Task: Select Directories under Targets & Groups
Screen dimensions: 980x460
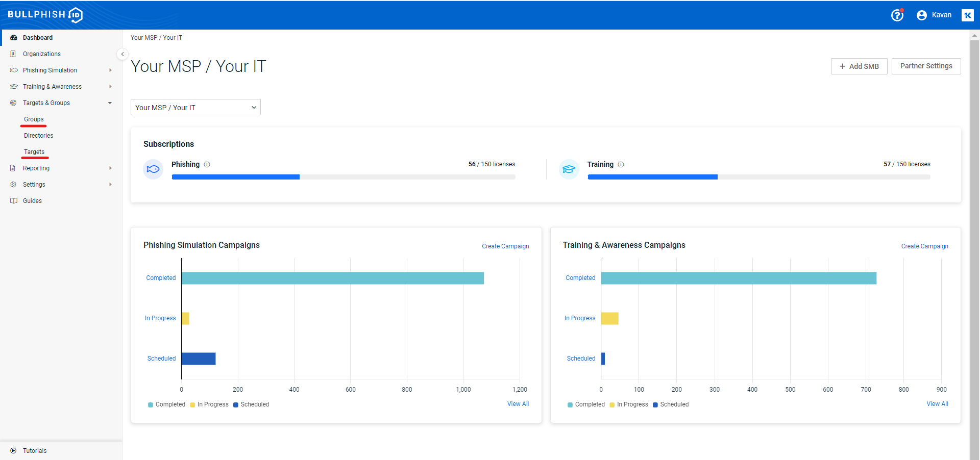Action: tap(39, 136)
